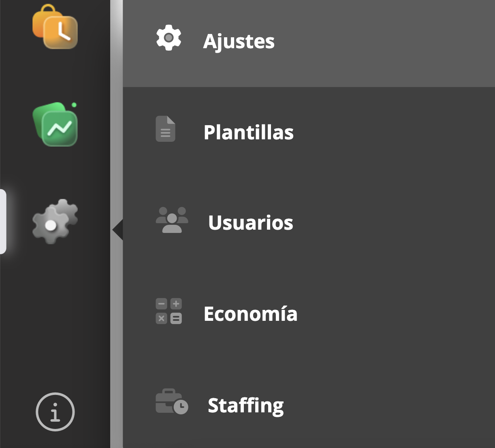Open the Plantillas menu entry

(x=248, y=132)
